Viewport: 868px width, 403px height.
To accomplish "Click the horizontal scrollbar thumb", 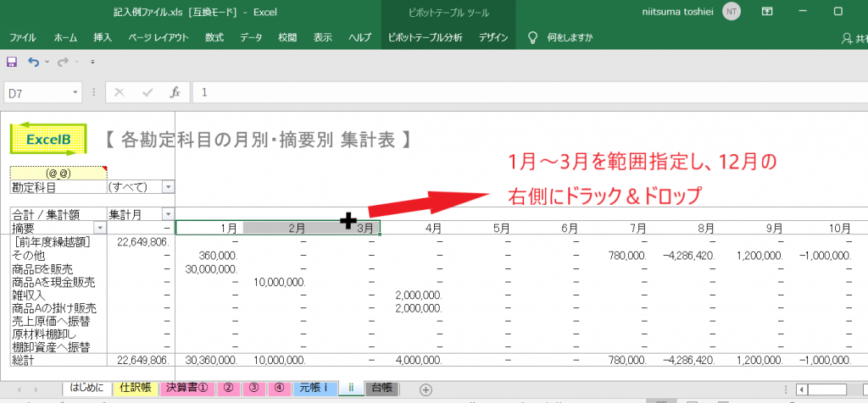I will (826, 389).
